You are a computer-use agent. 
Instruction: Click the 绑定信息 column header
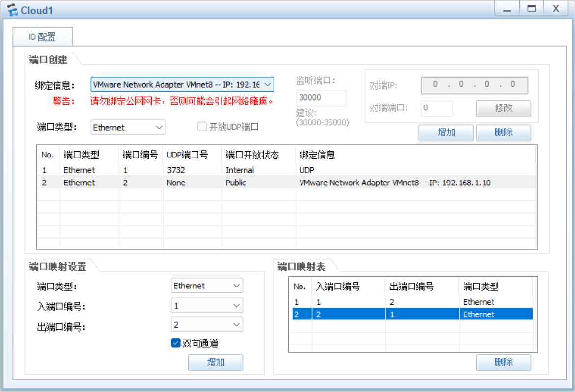(x=415, y=155)
